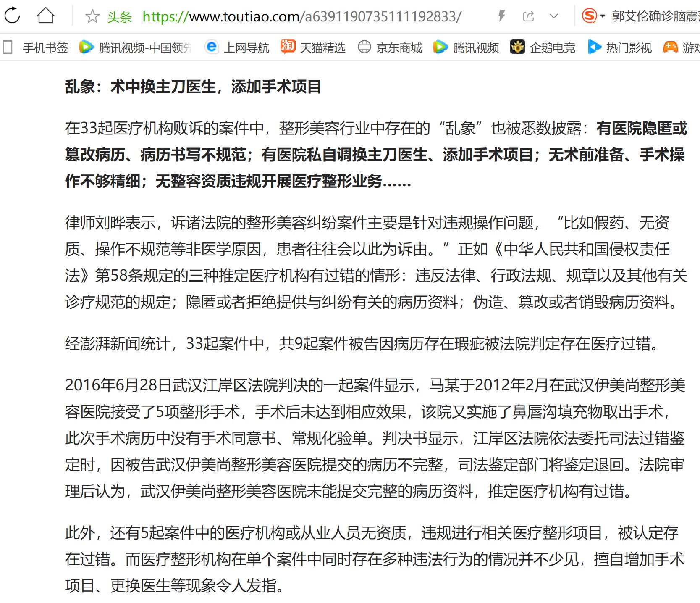The image size is (700, 603).
Task: Bookmark this page with the star icon
Action: coord(92,16)
